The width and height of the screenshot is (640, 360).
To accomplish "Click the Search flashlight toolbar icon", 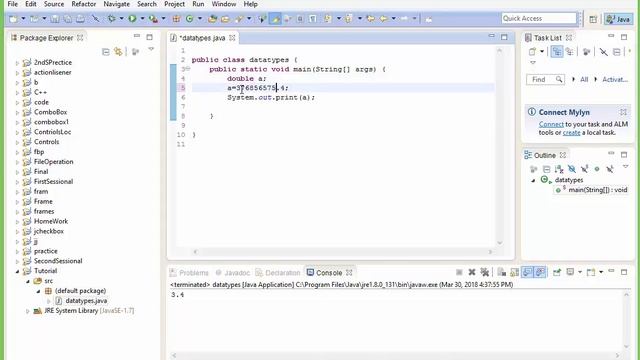I will (x=239, y=19).
